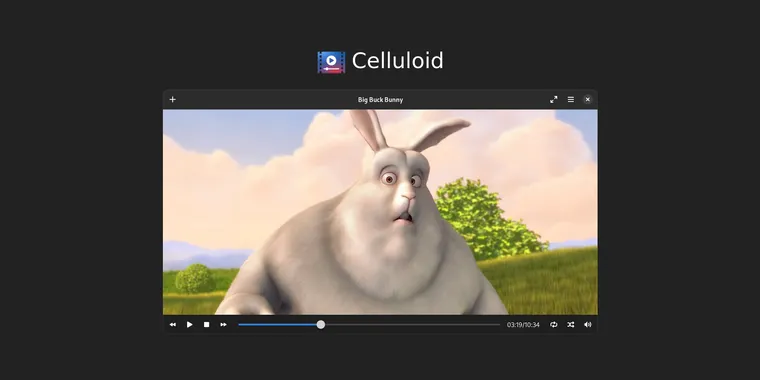Start playback with the play button
Screen dimensions: 760x380
tap(190, 325)
